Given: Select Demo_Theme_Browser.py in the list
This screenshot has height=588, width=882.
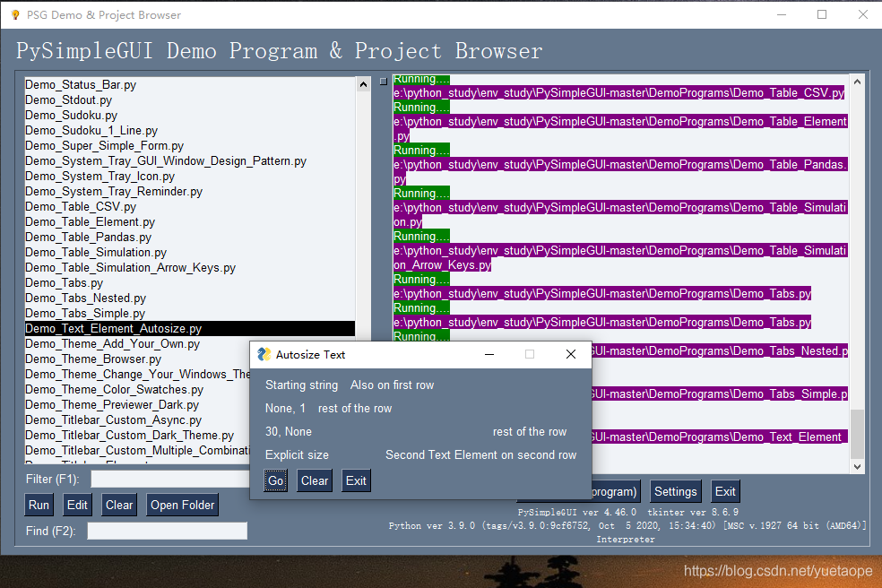Looking at the screenshot, I should (x=135, y=359).
